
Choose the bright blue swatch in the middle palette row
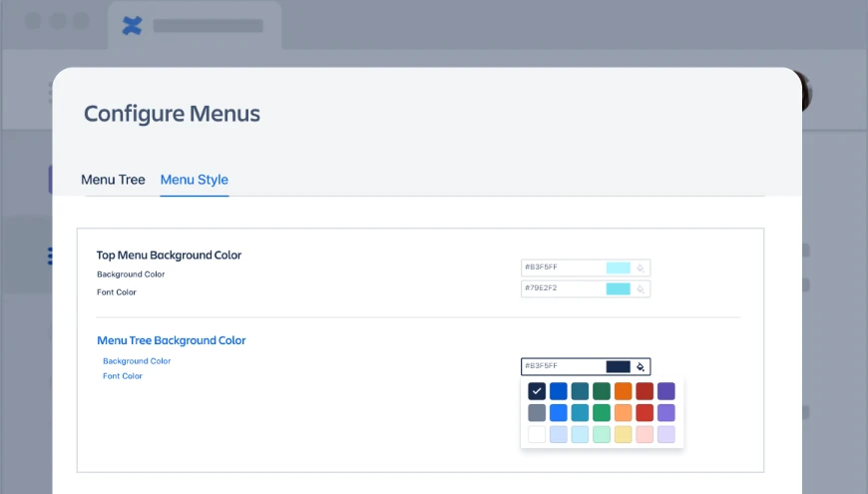click(559, 412)
